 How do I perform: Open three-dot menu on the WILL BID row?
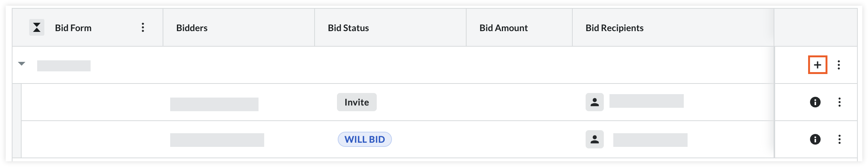(x=840, y=139)
